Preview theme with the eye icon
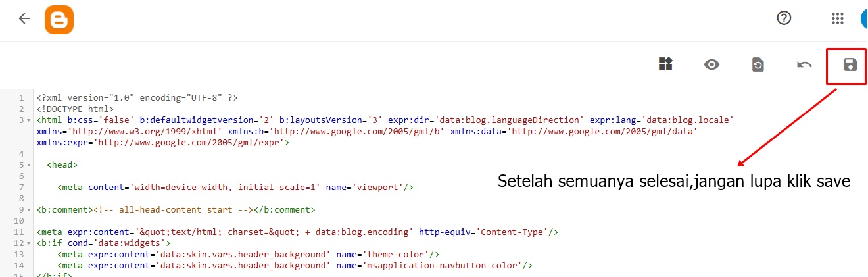 click(x=712, y=64)
